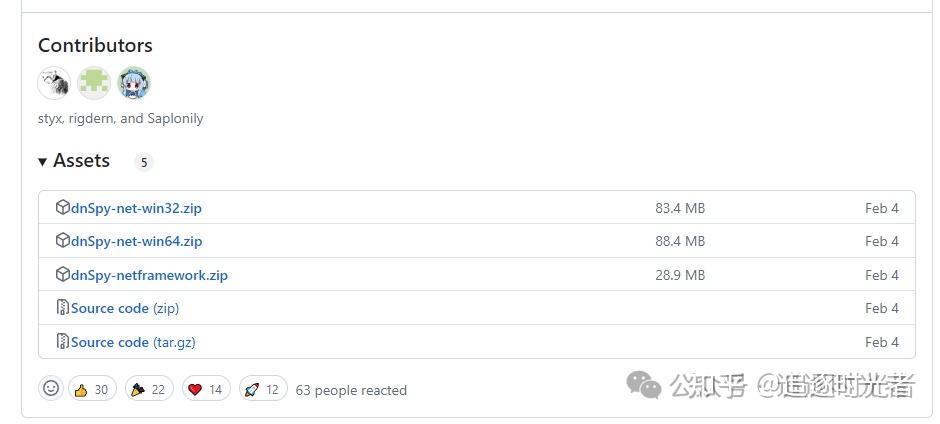Download Source code (tar.gz)
The image size is (940, 424).
click(133, 342)
